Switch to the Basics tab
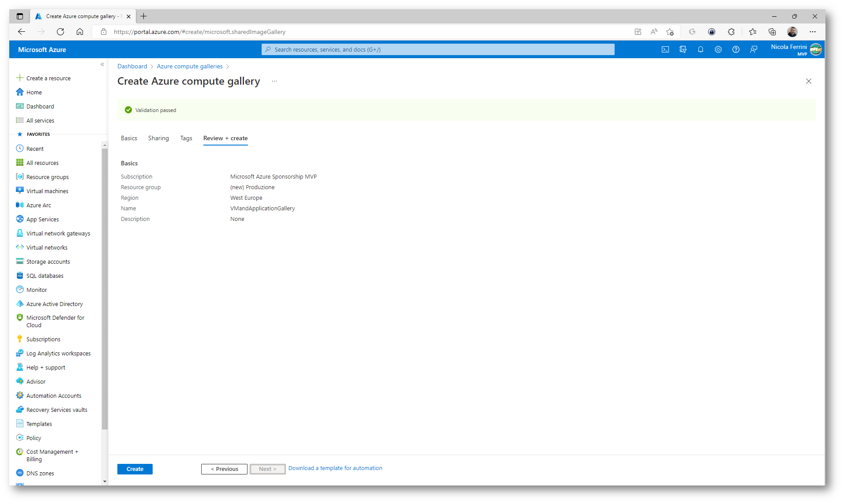Screen dimensions: 844x504 129,138
